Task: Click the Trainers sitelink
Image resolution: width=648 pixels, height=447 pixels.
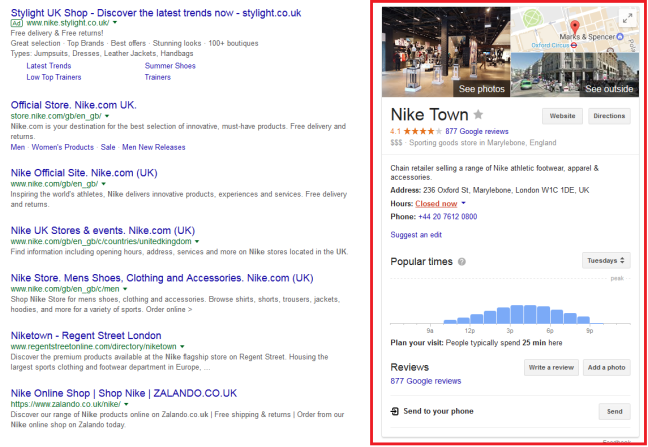Action: pyautogui.click(x=157, y=77)
